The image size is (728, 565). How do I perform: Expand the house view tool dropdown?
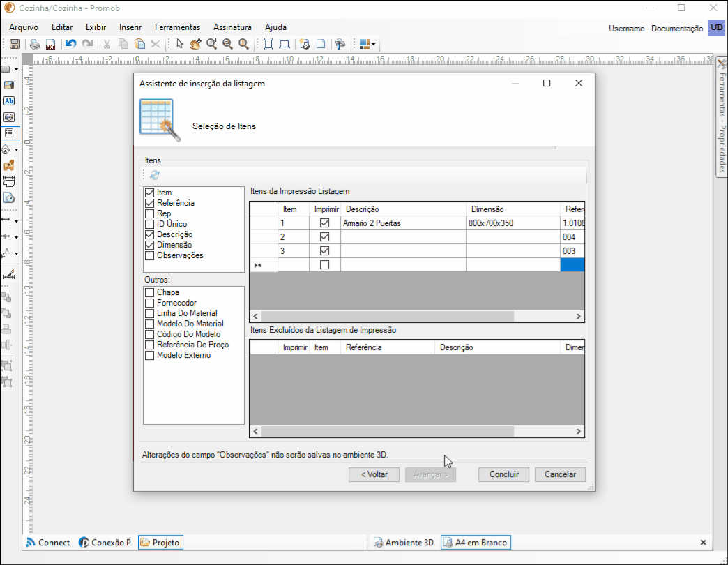(16, 149)
